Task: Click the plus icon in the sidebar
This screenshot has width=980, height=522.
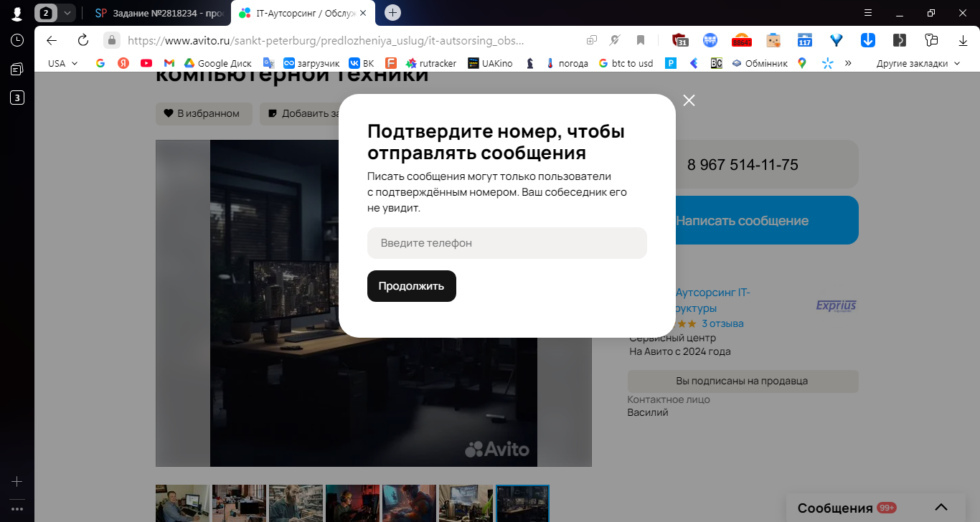Action: tap(17, 482)
